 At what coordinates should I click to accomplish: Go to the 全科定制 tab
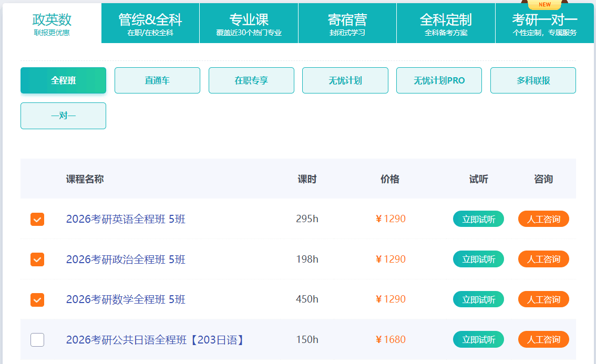[x=446, y=24]
